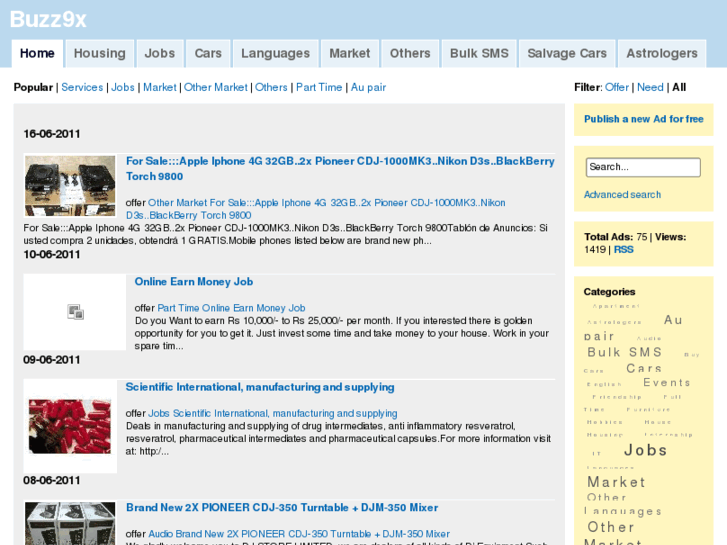
Task: Click the Market tag in the Categories cloud
Action: (x=616, y=482)
